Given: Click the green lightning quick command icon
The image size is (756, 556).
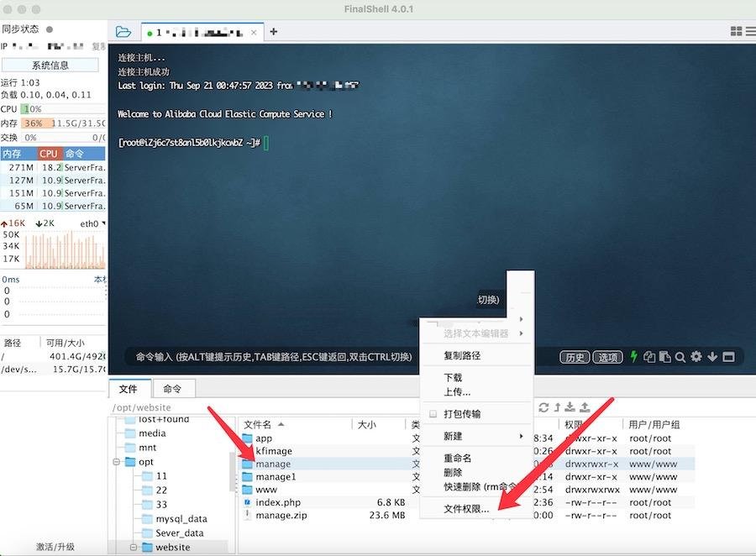Looking at the screenshot, I should pyautogui.click(x=634, y=356).
